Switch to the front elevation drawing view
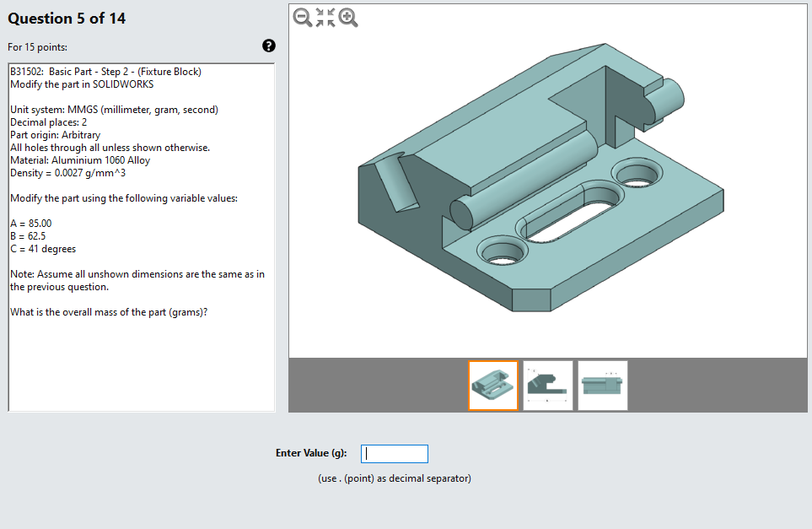The width and height of the screenshot is (812, 529). [x=602, y=386]
